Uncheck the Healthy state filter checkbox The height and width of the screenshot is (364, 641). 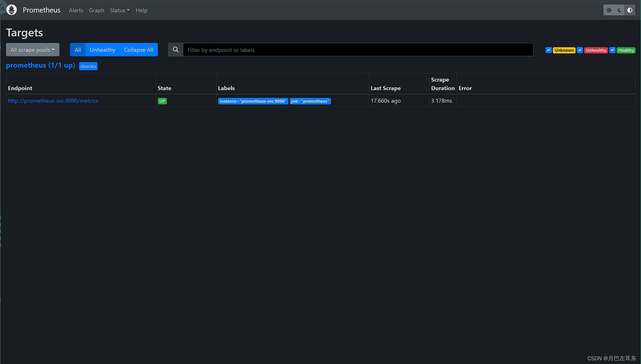pyautogui.click(x=613, y=50)
